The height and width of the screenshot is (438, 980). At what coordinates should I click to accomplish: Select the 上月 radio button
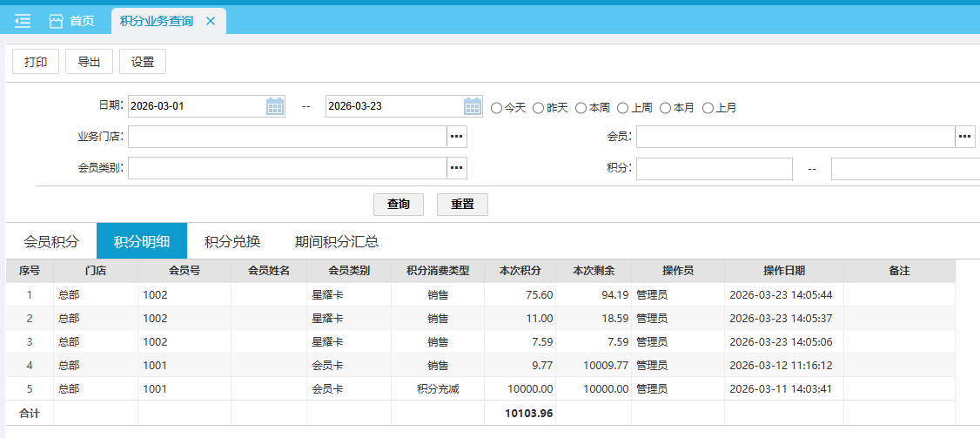[x=708, y=108]
